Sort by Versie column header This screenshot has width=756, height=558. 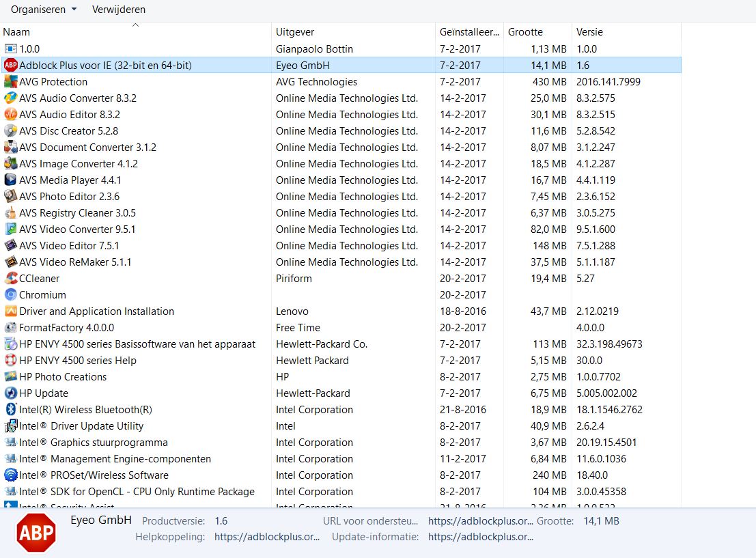click(589, 32)
